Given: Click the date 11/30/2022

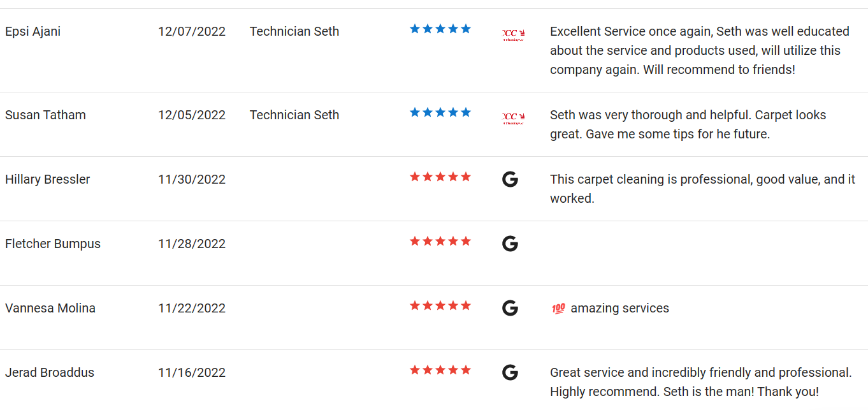Looking at the screenshot, I should (x=192, y=179).
